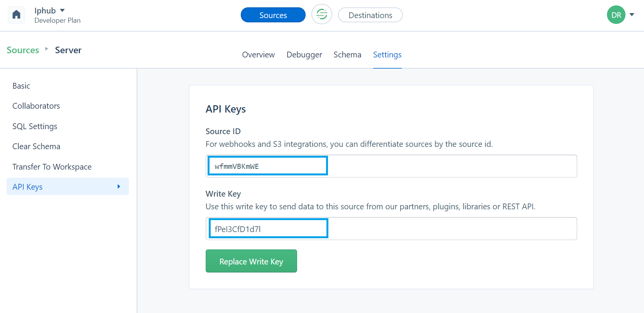Expand the Iphub workspace dropdown
Viewport: 644px width, 313px height.
click(x=62, y=10)
